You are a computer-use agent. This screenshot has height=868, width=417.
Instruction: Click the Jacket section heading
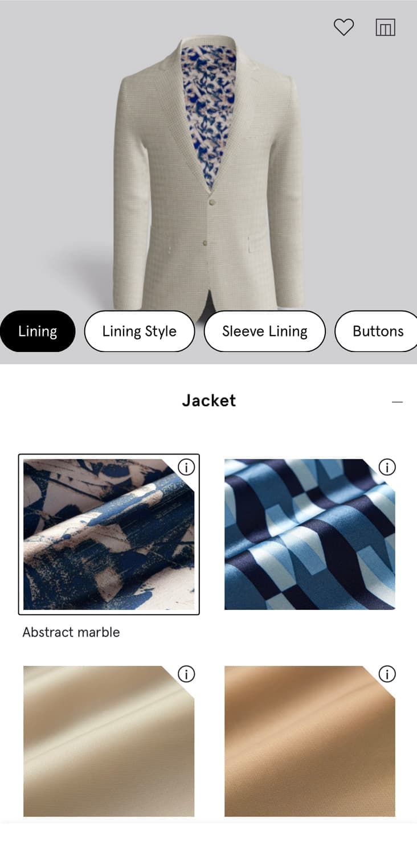click(208, 400)
